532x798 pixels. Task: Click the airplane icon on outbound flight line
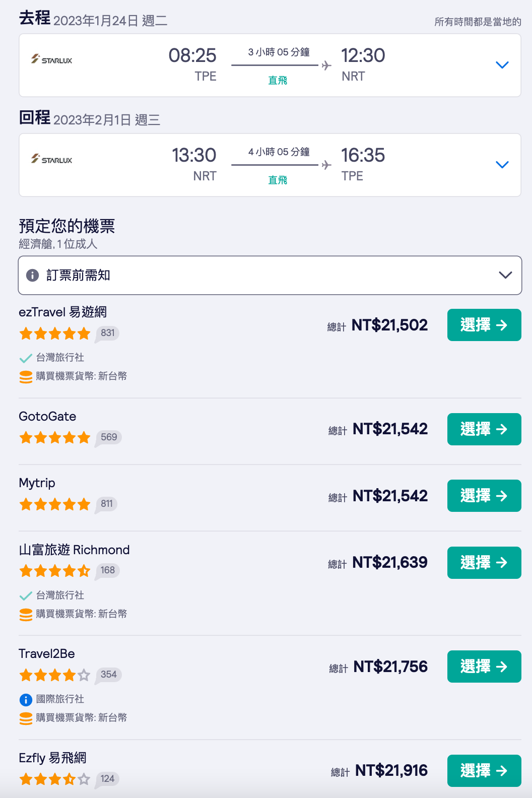(x=326, y=65)
